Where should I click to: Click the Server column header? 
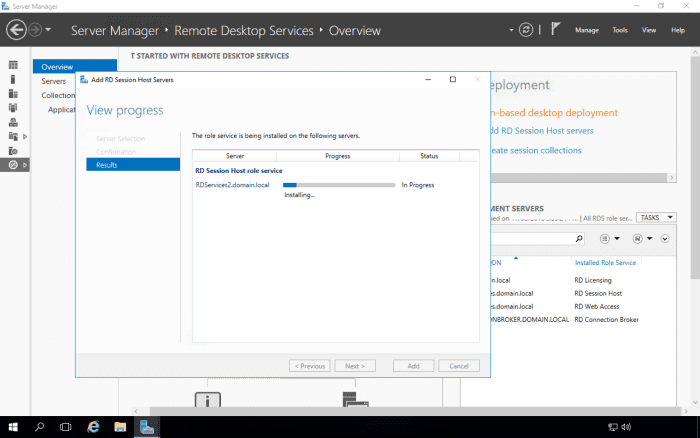click(x=235, y=156)
